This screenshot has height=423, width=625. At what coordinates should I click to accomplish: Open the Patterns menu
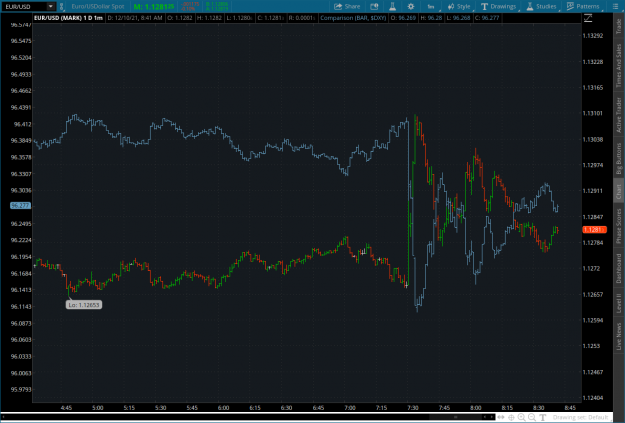click(583, 6)
